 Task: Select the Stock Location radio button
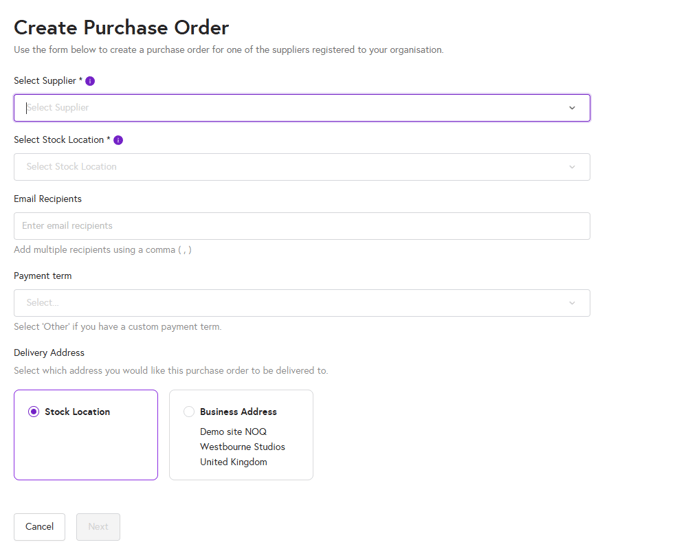(34, 412)
